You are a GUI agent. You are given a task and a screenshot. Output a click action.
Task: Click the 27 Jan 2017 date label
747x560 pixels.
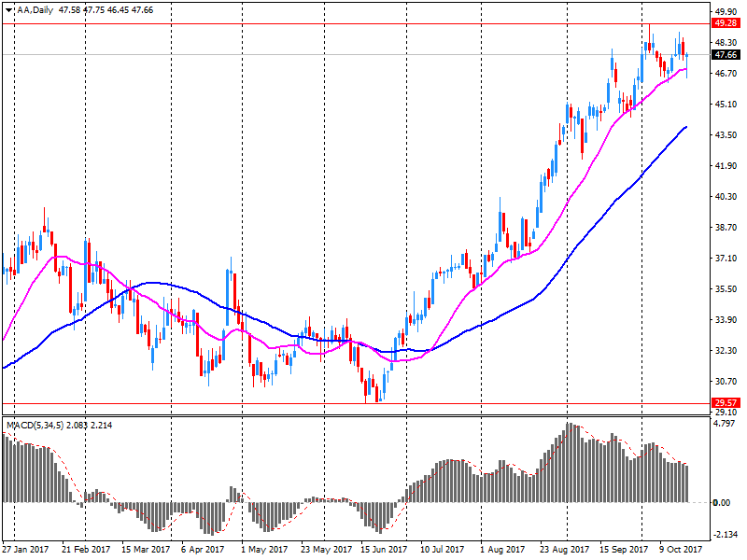[x=25, y=550]
